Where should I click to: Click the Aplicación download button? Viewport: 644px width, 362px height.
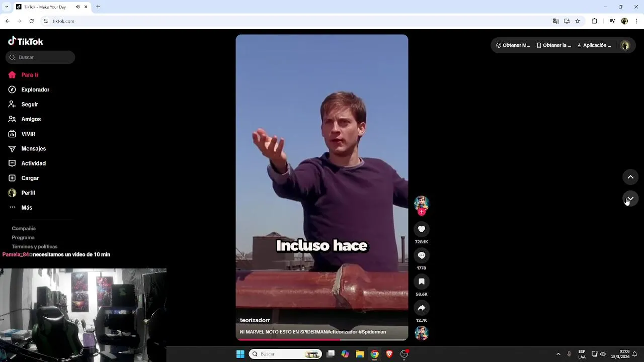pos(594,45)
